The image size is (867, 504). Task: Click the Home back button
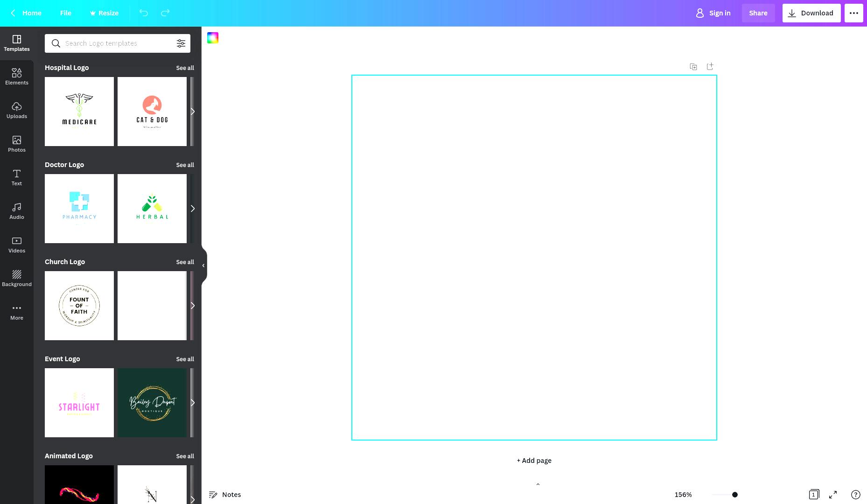[x=26, y=13]
